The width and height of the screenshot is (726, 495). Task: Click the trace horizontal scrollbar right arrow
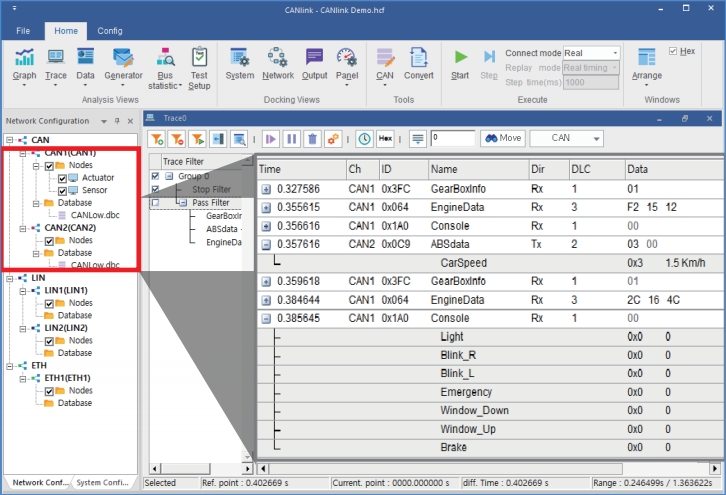(715, 469)
